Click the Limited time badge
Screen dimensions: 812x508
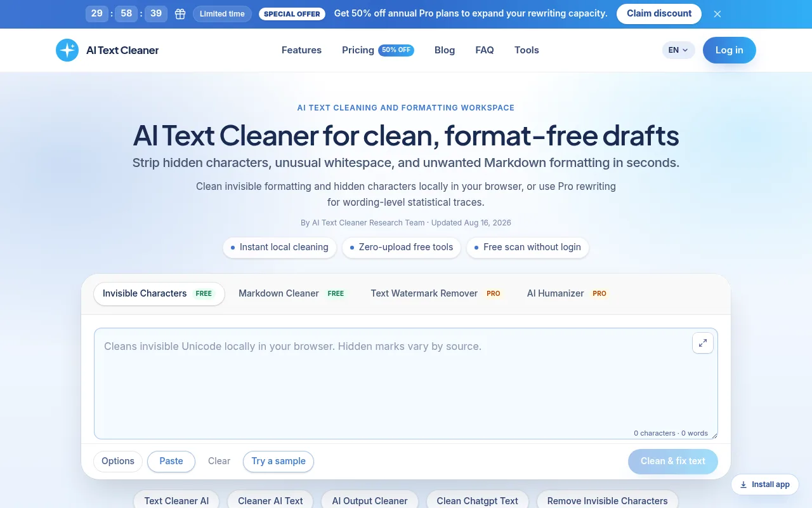click(222, 14)
